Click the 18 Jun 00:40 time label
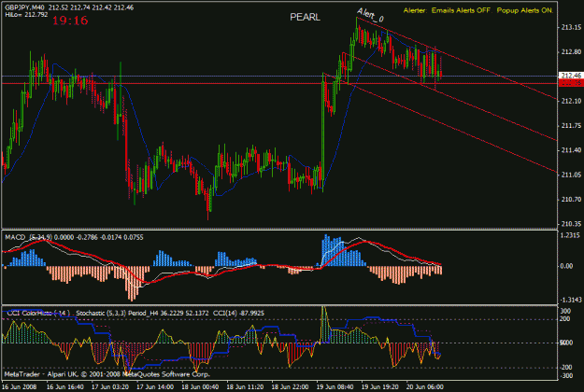584x392 pixels. click(200, 386)
